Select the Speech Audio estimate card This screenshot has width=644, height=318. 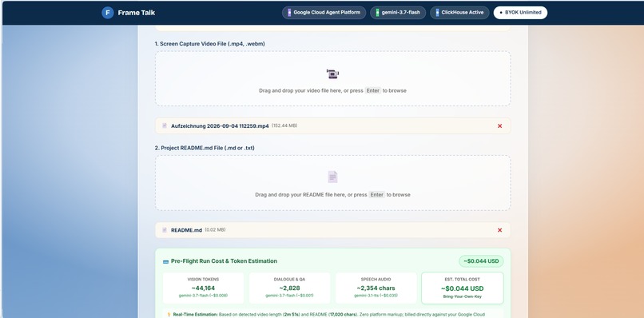tap(376, 288)
